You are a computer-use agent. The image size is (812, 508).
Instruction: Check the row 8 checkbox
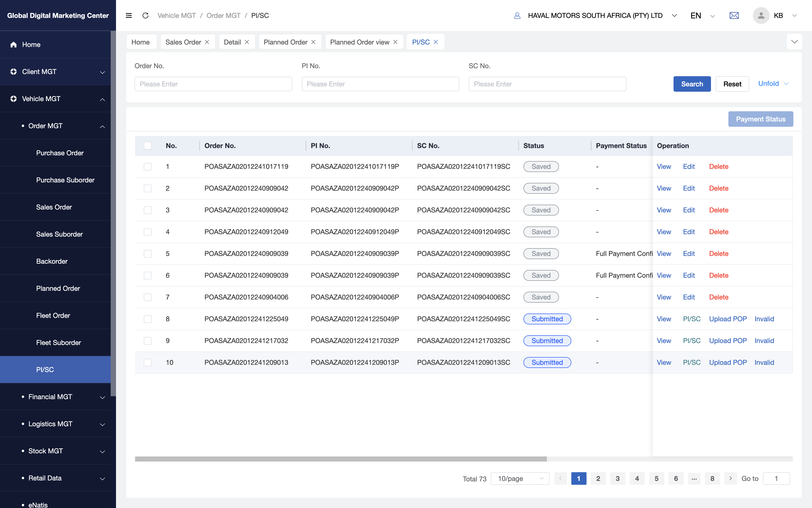(x=148, y=319)
